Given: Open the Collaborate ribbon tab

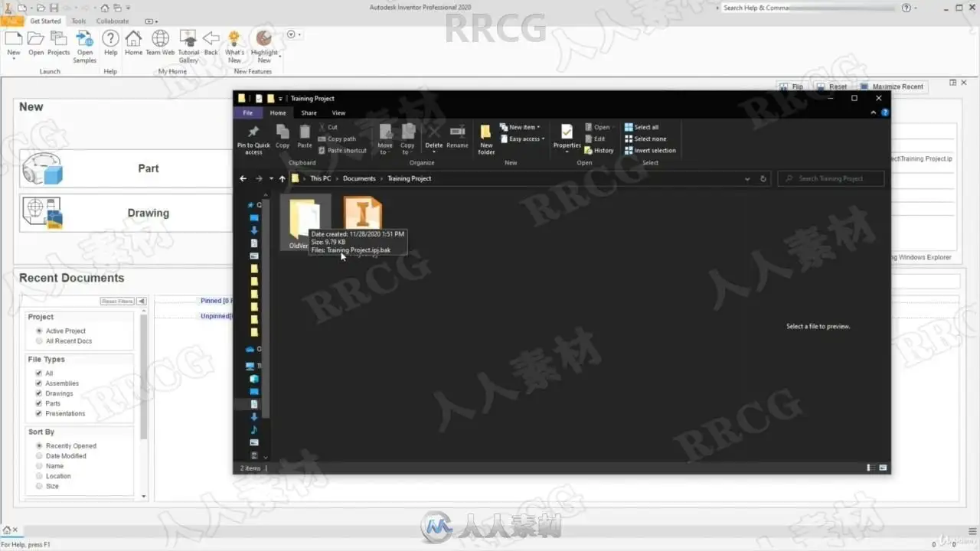Looking at the screenshot, I should [113, 21].
